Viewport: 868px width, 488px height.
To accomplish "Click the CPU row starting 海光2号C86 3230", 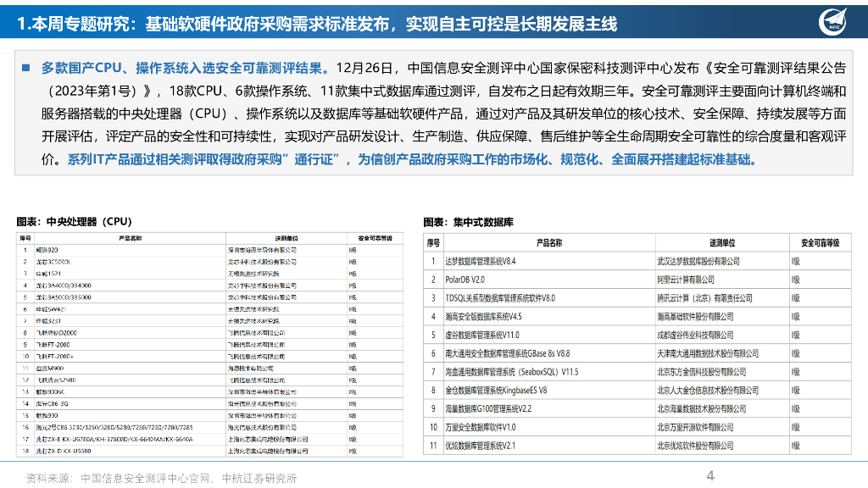I will 210,427.
